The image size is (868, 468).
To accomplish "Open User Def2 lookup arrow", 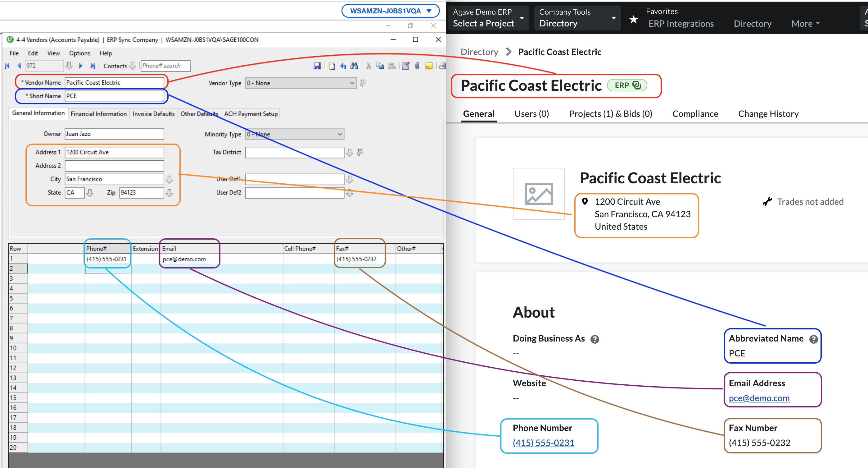I will point(350,193).
